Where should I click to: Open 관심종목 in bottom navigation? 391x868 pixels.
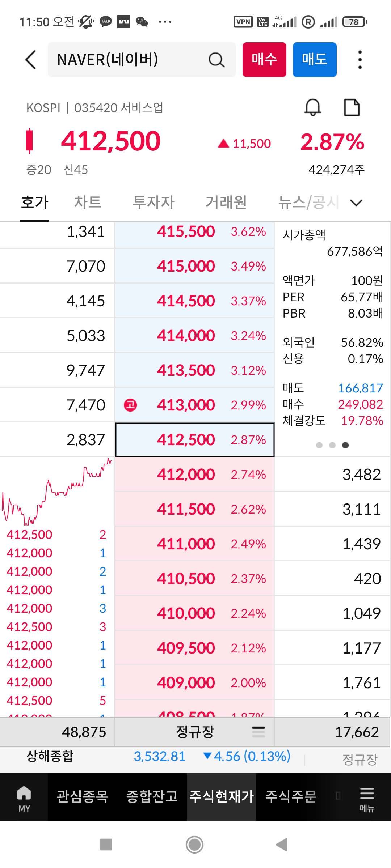coord(83,796)
